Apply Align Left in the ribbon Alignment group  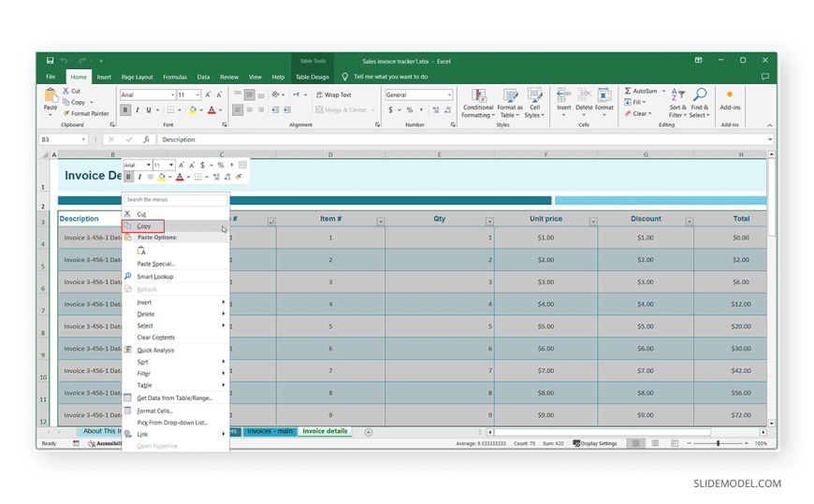pyautogui.click(x=238, y=110)
